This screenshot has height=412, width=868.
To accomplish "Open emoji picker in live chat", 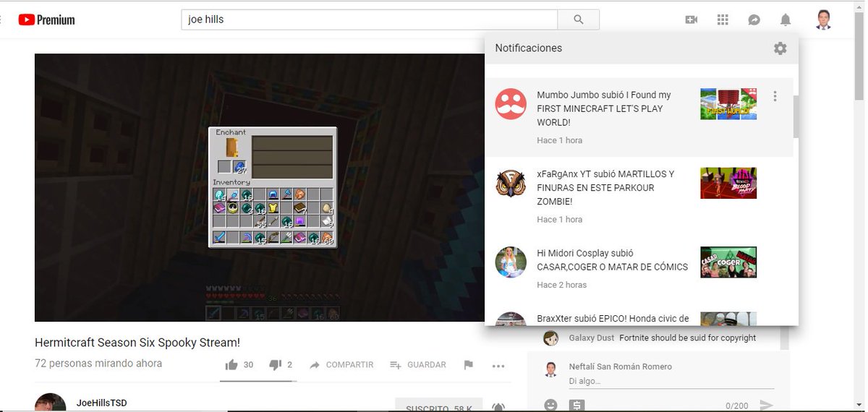I will coord(550,405).
